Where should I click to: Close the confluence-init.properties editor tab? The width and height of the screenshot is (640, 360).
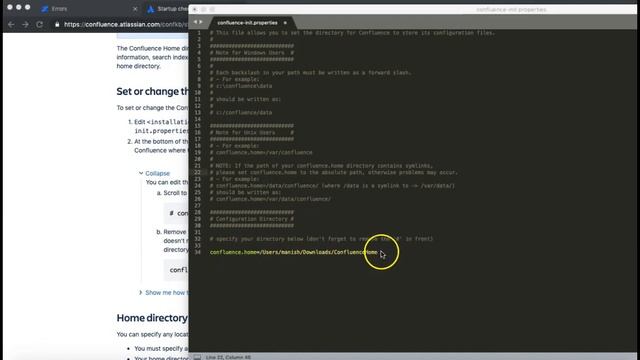pyautogui.click(x=285, y=23)
